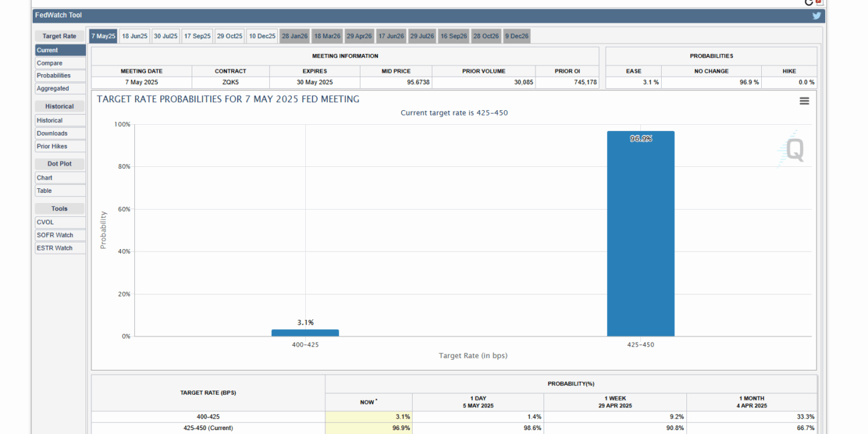Screen dimensions: 868x434
Task: Open Downloads in the sidebar
Action: (x=60, y=134)
